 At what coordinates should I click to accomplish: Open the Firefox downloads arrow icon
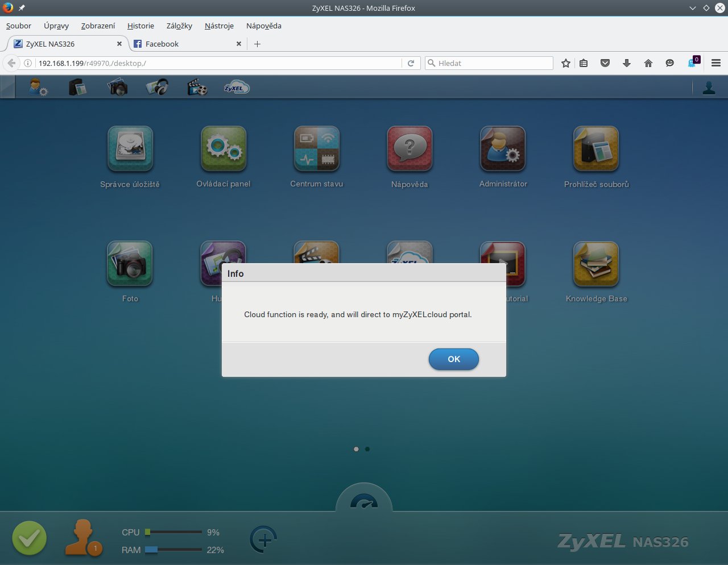[627, 63]
